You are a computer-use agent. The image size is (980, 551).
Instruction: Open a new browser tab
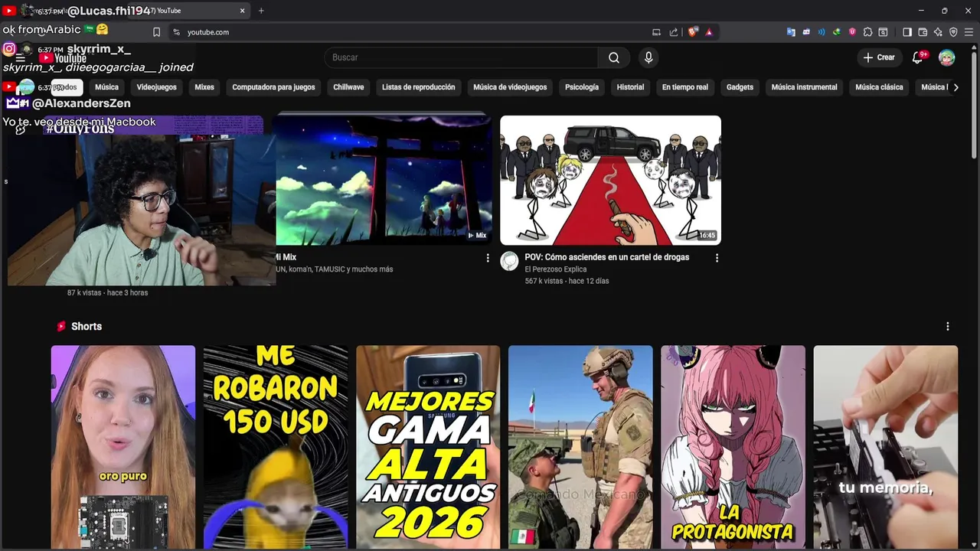tap(261, 11)
